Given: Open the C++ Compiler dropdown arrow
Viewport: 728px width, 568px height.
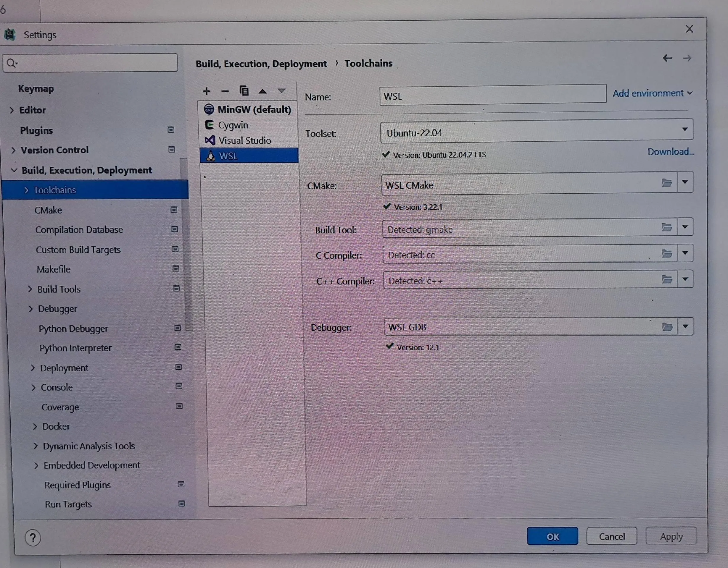Looking at the screenshot, I should 685,279.
